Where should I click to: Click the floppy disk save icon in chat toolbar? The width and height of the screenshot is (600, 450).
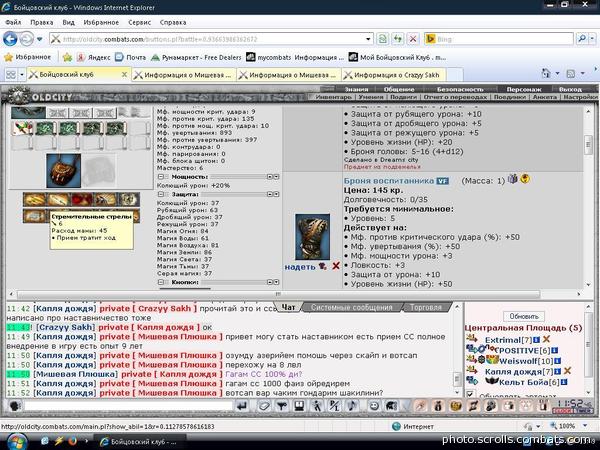(299, 406)
